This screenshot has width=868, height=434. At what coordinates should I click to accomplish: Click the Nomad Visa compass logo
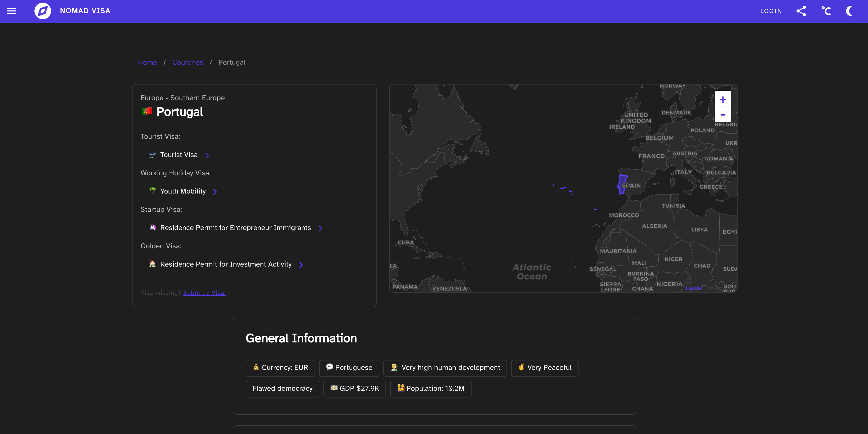[x=43, y=11]
